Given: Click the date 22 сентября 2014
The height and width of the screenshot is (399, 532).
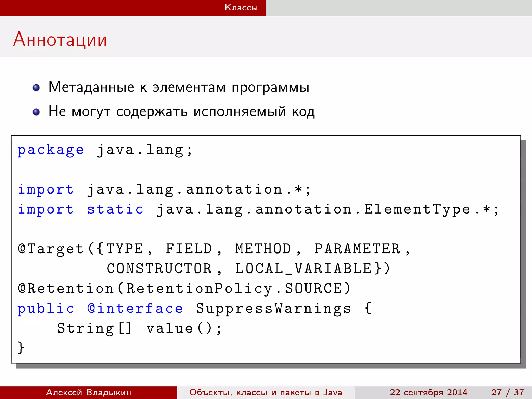Looking at the screenshot, I should point(428,392).
